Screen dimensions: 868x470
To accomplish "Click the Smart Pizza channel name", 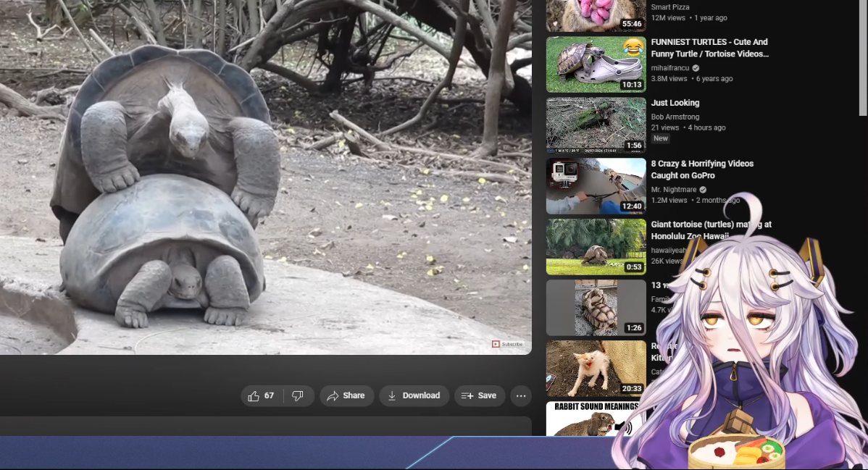I will (x=670, y=7).
